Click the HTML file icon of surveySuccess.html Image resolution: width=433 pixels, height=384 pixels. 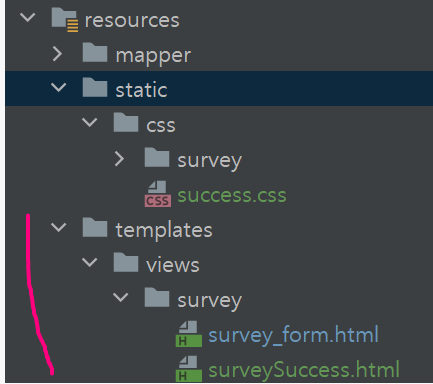tap(189, 369)
